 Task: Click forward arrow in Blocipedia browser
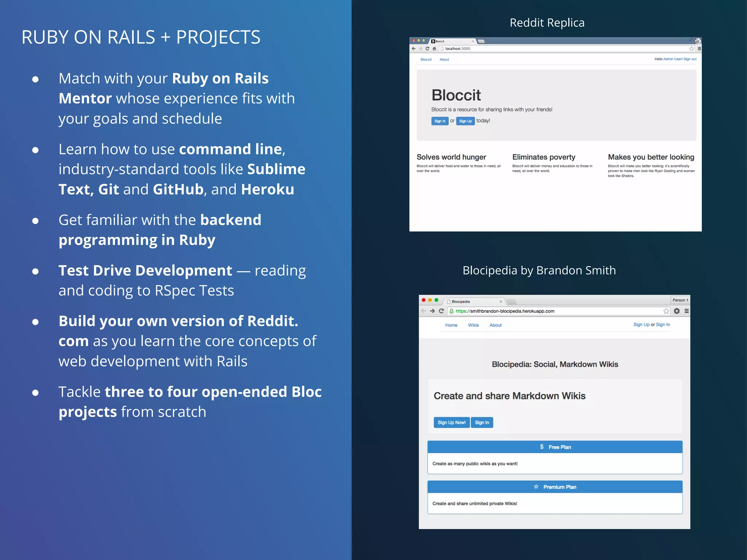pyautogui.click(x=432, y=311)
